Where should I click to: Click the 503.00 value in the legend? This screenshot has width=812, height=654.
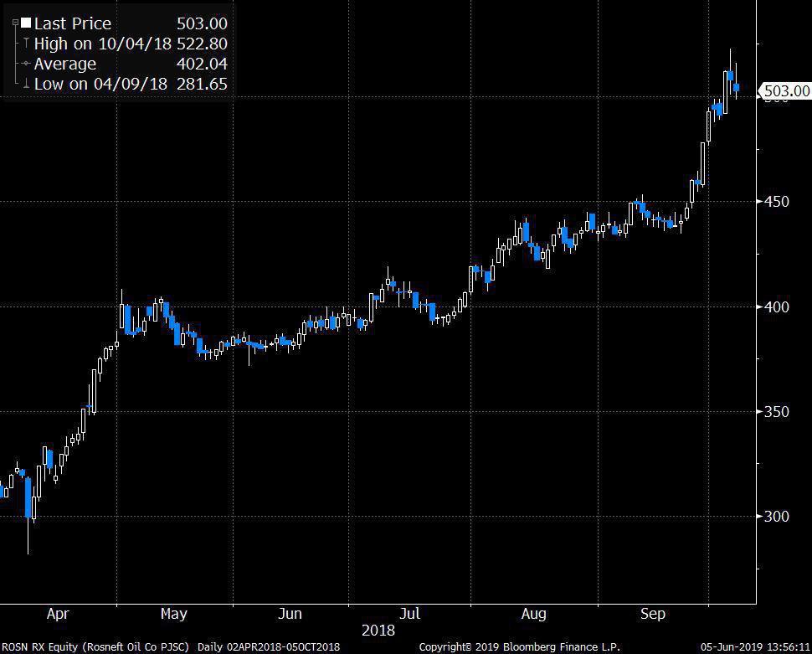[x=202, y=23]
